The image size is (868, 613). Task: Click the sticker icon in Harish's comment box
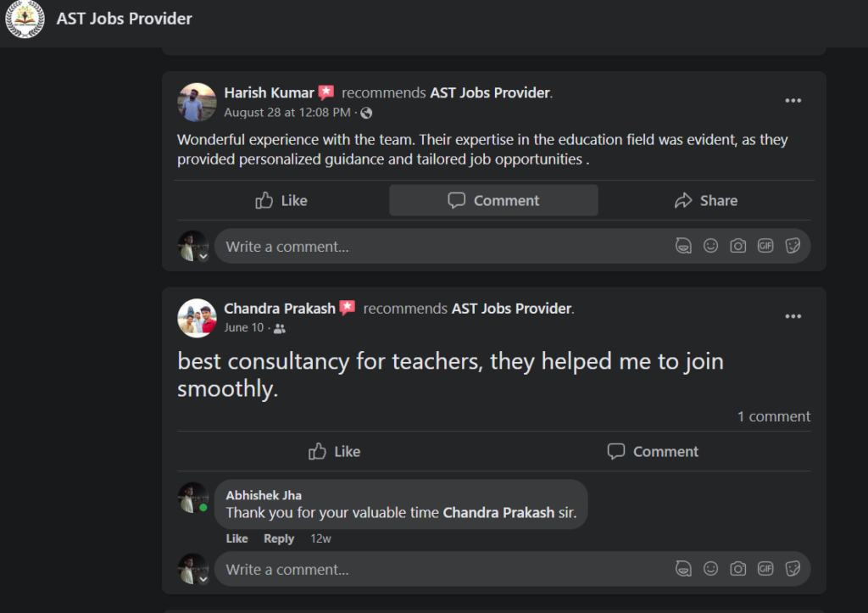click(x=793, y=246)
